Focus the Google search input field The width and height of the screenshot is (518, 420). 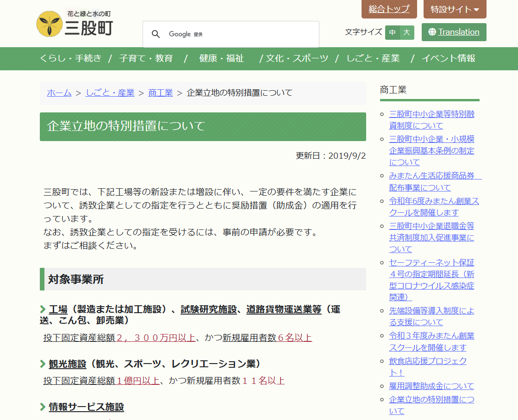point(231,34)
